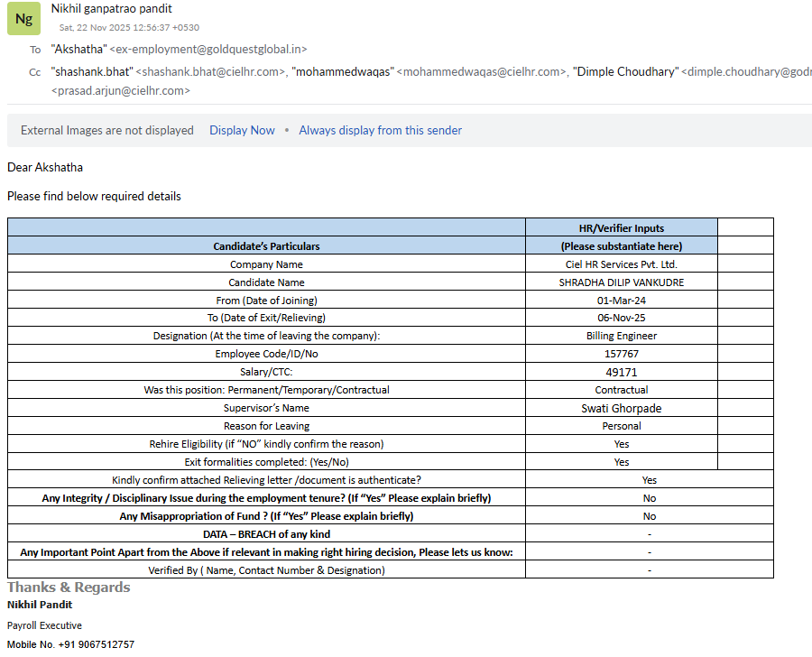Click the Ciel HR Services Pvt. Ltd. cell

point(621,264)
